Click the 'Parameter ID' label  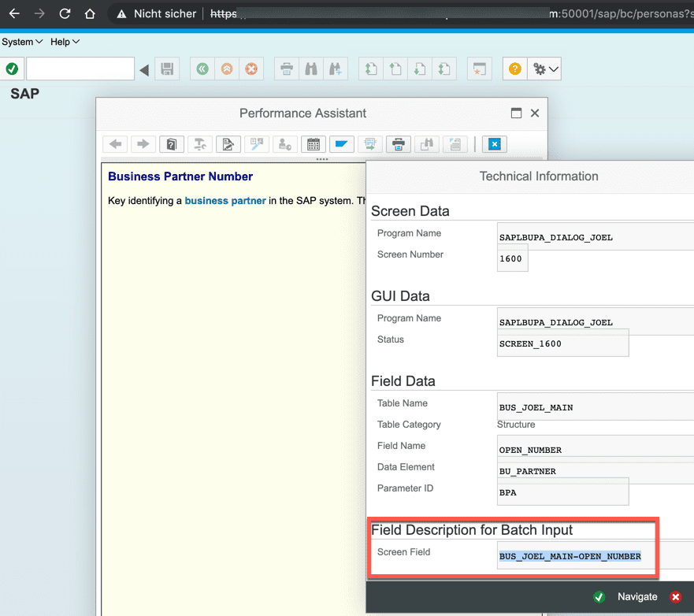point(405,488)
